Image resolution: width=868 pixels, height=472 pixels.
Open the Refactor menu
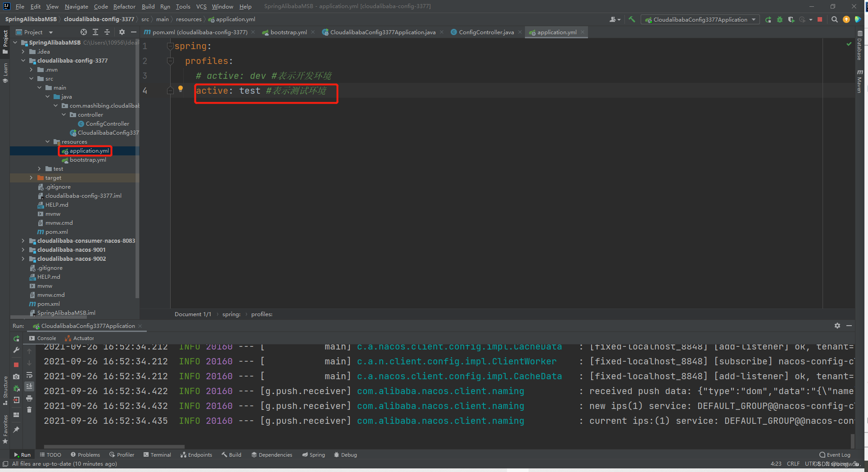[124, 6]
